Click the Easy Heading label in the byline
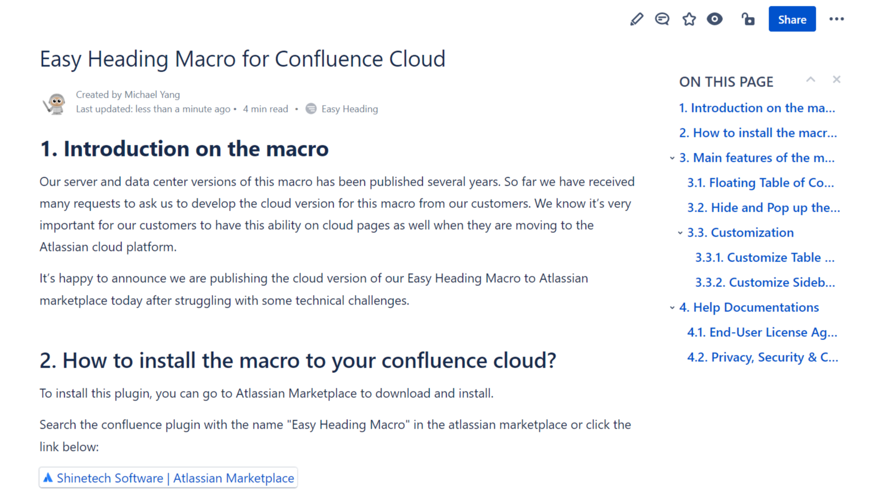Image resolution: width=872 pixels, height=496 pixels. (x=350, y=109)
